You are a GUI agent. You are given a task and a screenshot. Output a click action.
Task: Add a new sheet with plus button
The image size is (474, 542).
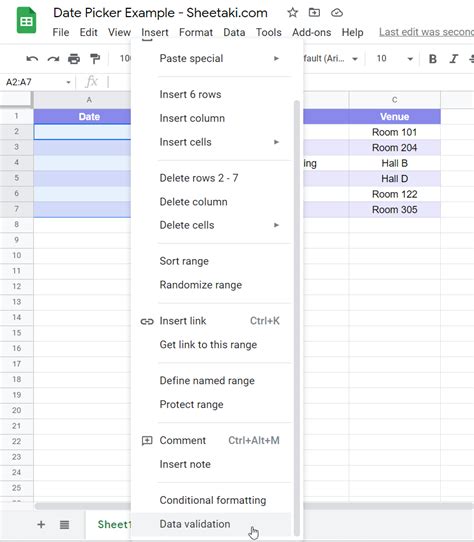41,524
